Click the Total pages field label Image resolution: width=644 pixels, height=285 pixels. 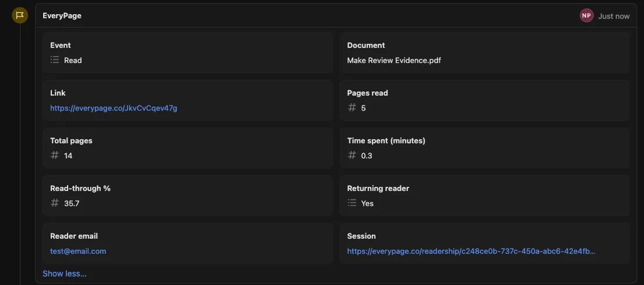(71, 141)
